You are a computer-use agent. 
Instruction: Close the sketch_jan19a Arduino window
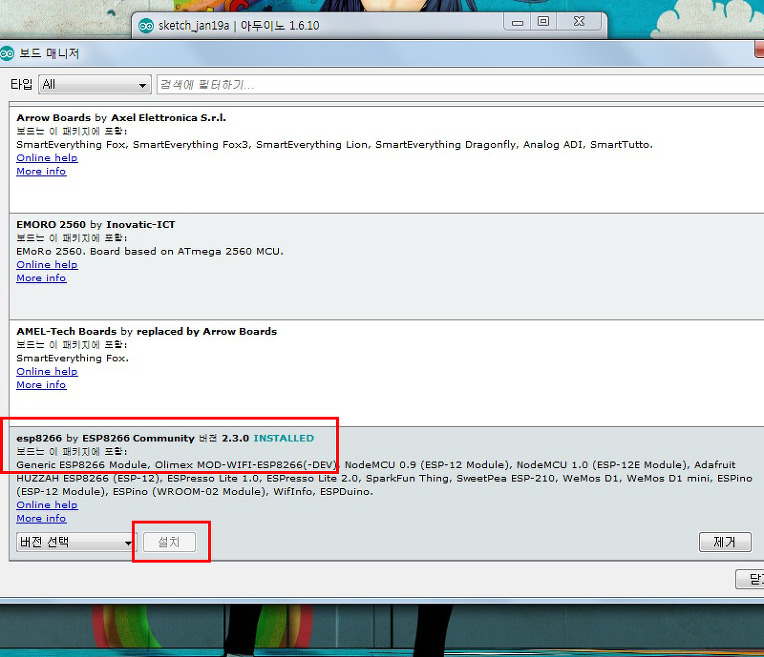(579, 21)
